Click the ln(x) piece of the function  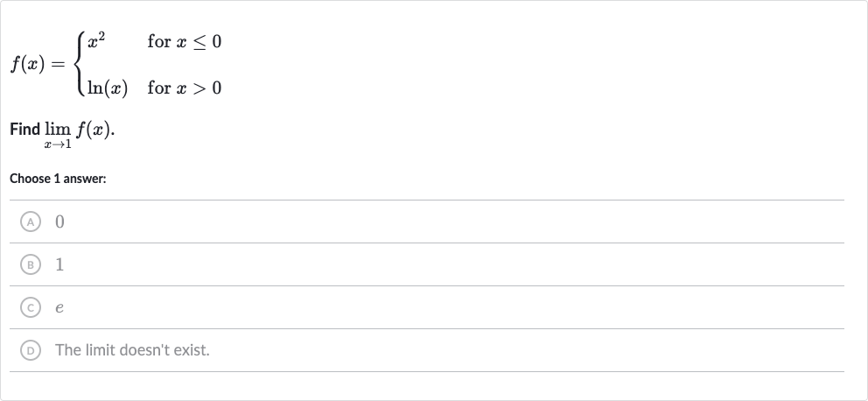tap(108, 88)
